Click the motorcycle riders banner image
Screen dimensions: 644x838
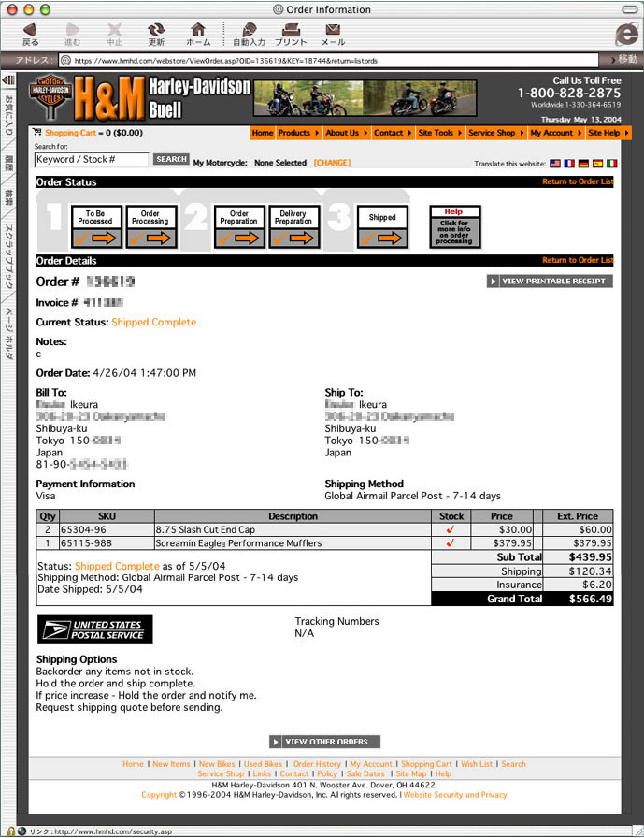pos(365,98)
